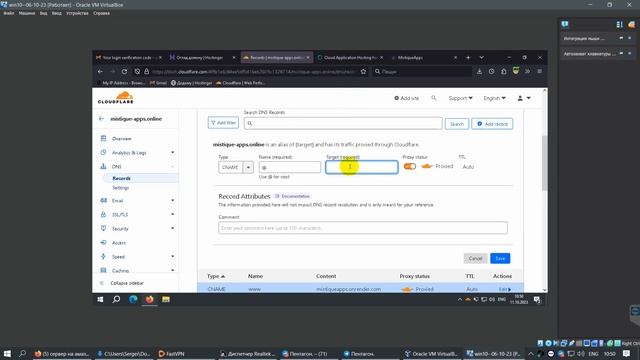The width and height of the screenshot is (640, 360).
Task: Open Overview in the Cloudflare sidebar
Action: tap(122, 139)
